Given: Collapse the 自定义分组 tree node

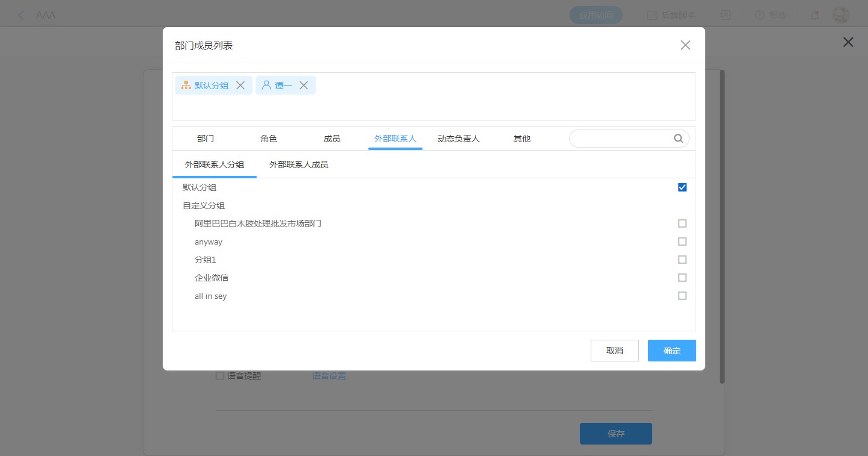Looking at the screenshot, I should point(204,205).
